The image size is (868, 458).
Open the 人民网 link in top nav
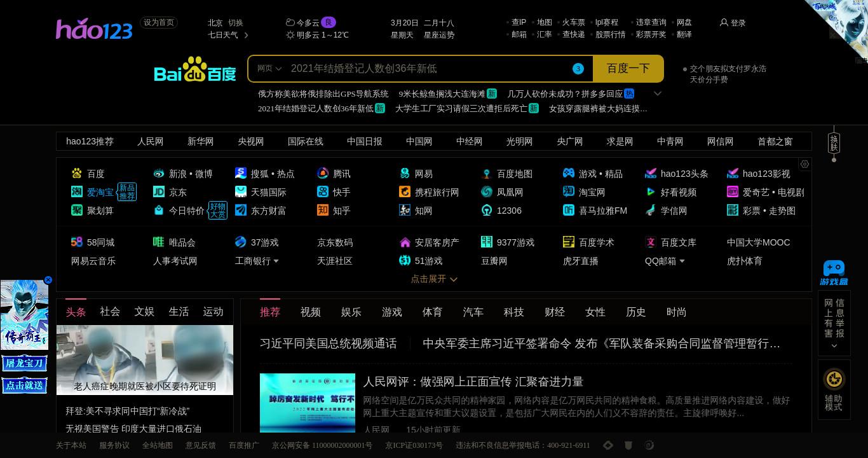[x=150, y=141]
